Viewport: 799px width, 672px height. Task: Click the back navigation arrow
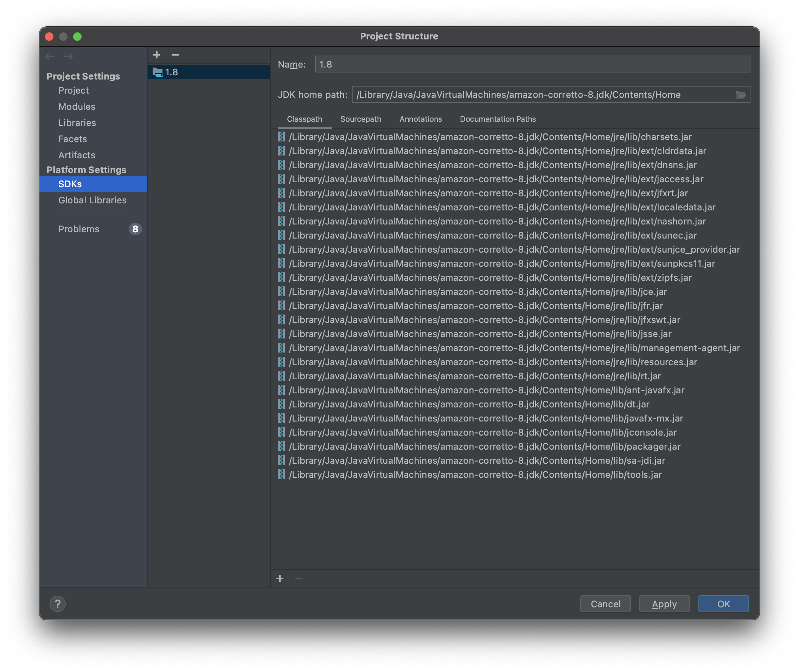(x=50, y=56)
